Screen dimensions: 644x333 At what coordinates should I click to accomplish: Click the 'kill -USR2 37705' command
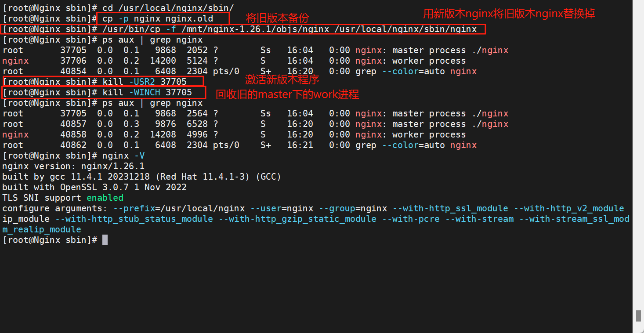point(145,82)
